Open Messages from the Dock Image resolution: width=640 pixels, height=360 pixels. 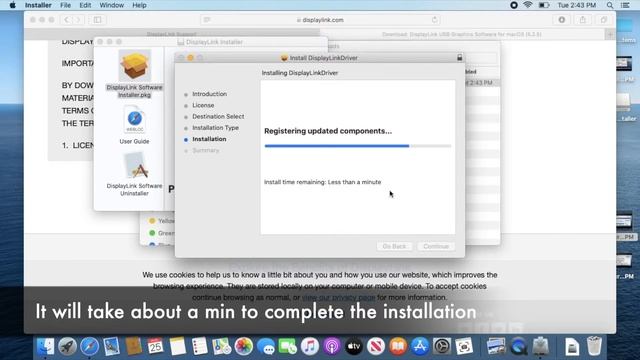pos(266,347)
